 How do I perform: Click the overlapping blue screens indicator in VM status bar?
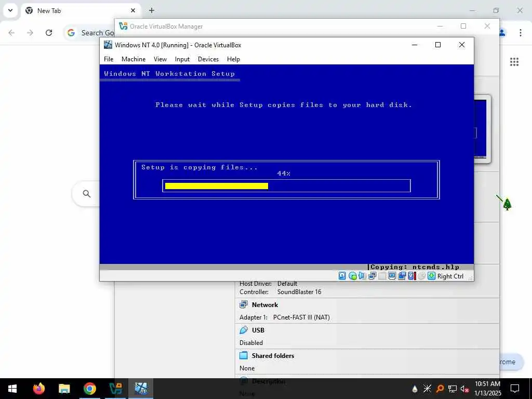tap(402, 276)
